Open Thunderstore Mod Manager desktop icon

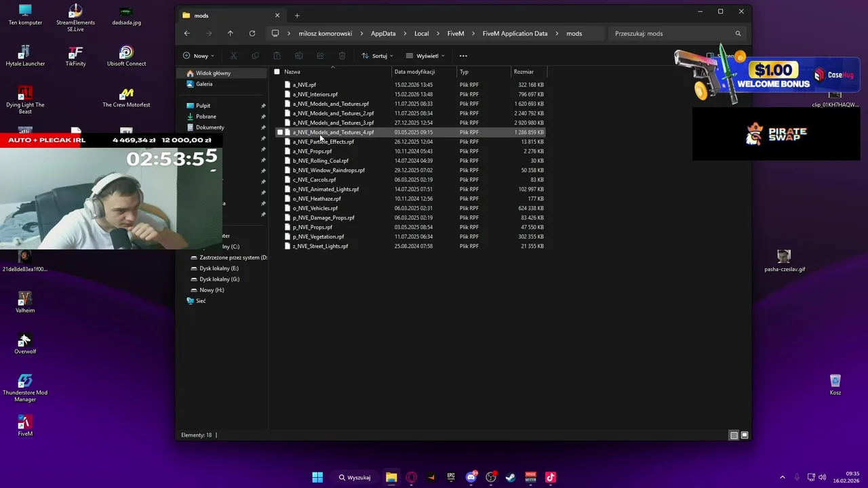point(25,388)
